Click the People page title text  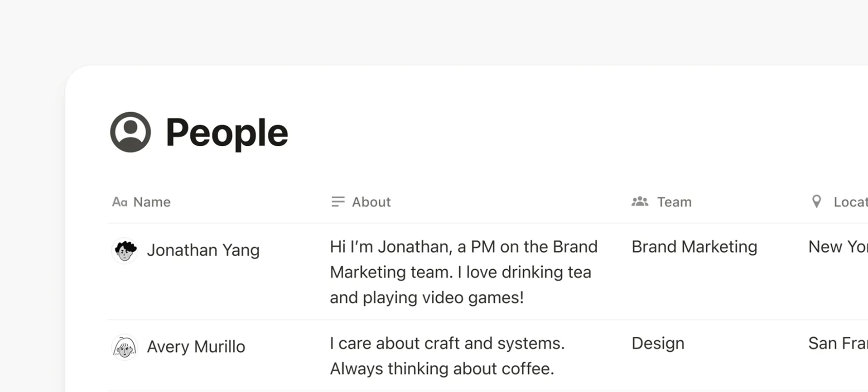point(227,132)
